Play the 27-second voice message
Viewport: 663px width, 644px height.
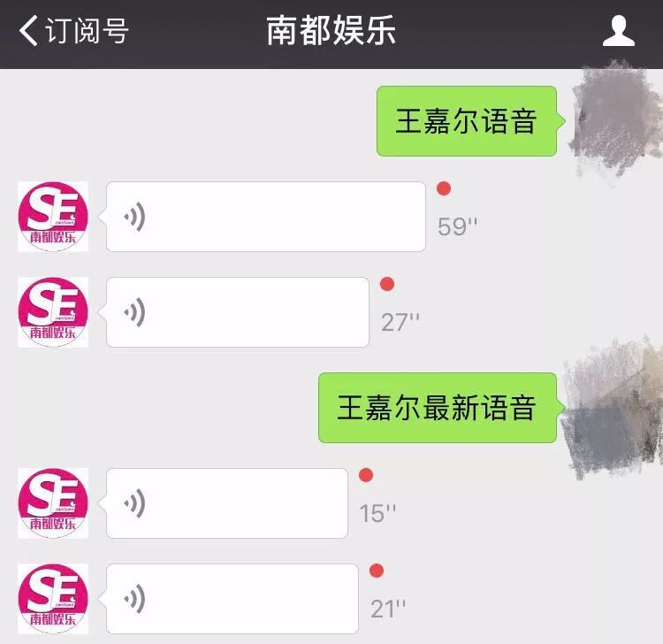tap(238, 312)
